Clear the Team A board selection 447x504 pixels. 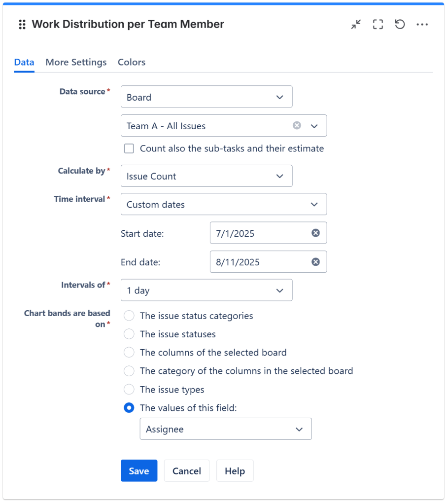tap(297, 125)
